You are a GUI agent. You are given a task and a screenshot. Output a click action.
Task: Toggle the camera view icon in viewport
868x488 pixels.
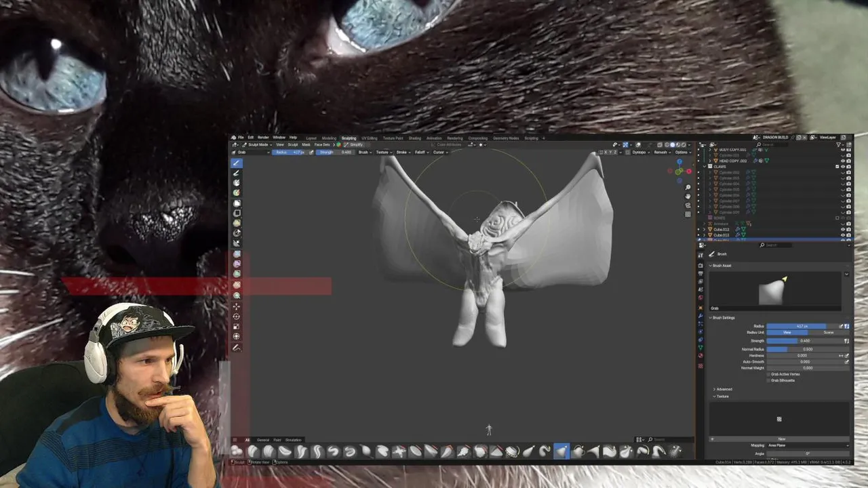688,205
